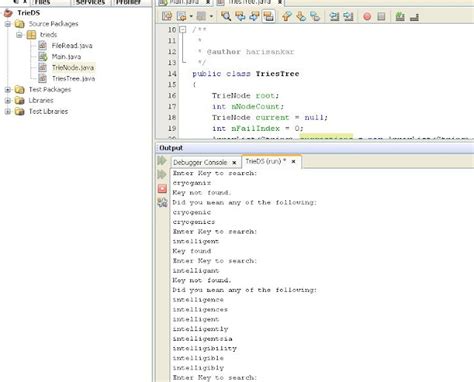Select the Libraries folder
This screenshot has height=382, width=474.
pyautogui.click(x=41, y=100)
